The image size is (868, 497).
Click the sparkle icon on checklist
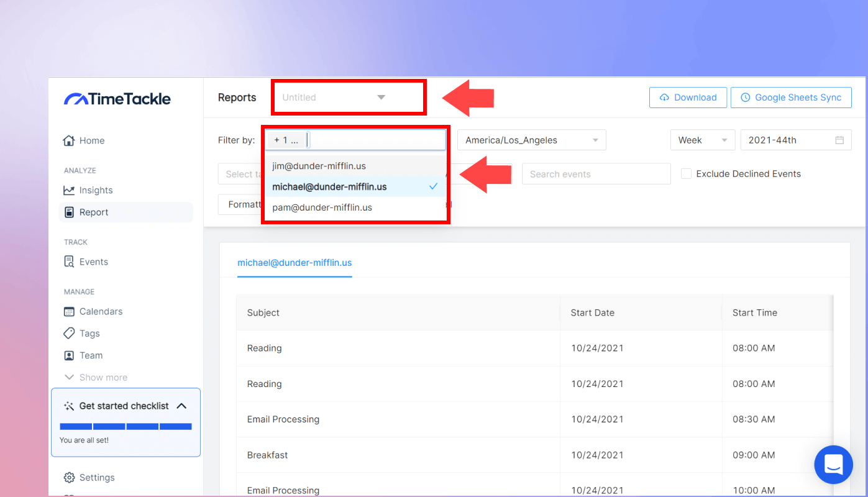click(x=68, y=406)
